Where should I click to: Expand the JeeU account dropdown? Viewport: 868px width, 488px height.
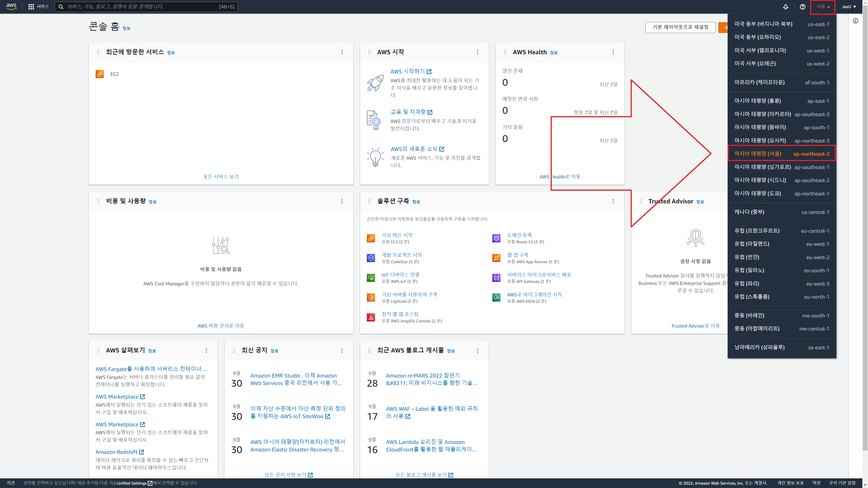coord(849,7)
